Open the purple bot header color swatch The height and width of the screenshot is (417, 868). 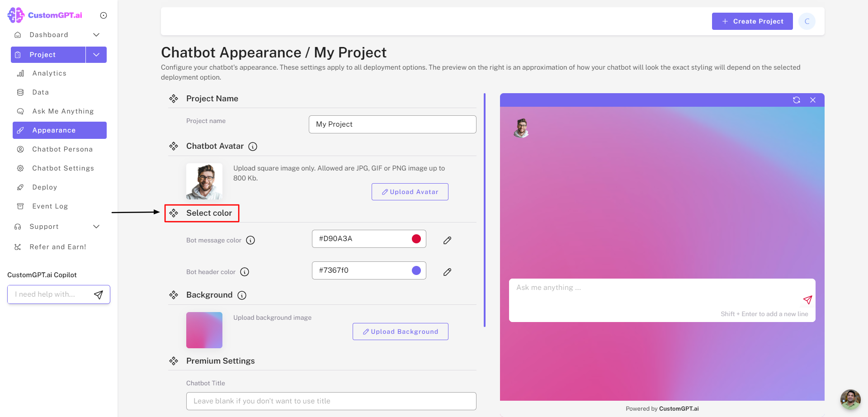tap(416, 270)
